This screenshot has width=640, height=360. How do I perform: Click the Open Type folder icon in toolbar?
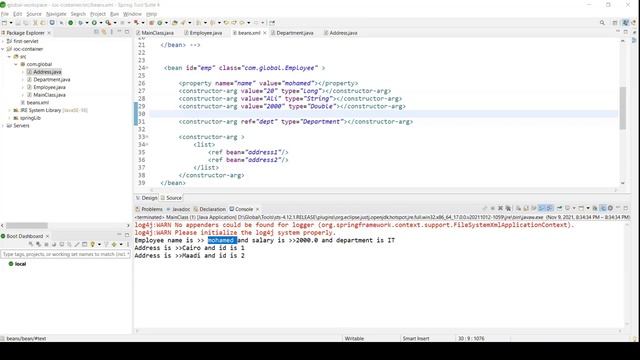pyautogui.click(x=175, y=23)
